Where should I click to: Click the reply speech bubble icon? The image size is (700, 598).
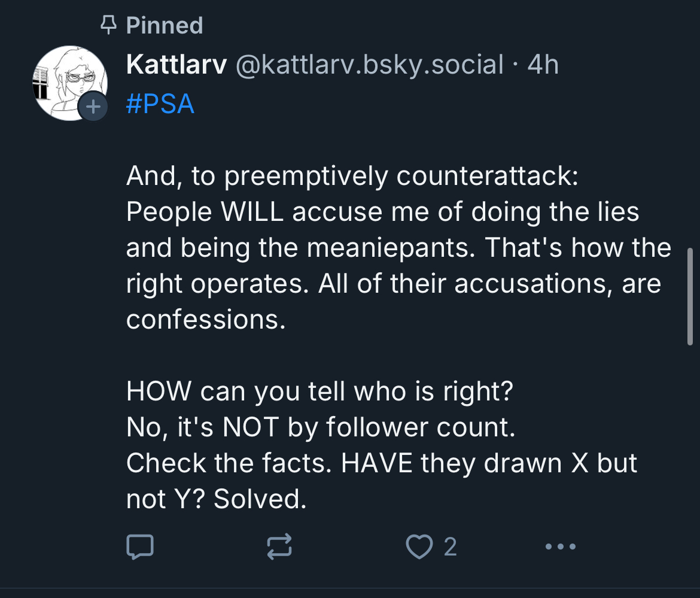point(141,547)
